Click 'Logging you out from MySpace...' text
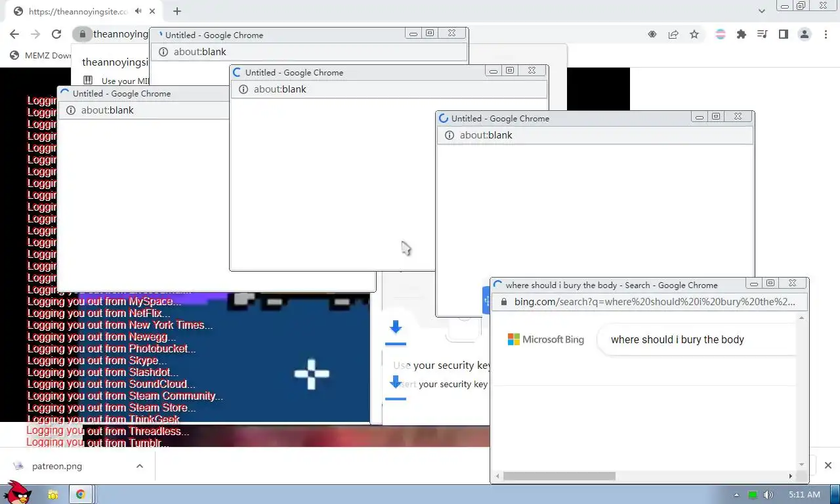 [x=104, y=301]
